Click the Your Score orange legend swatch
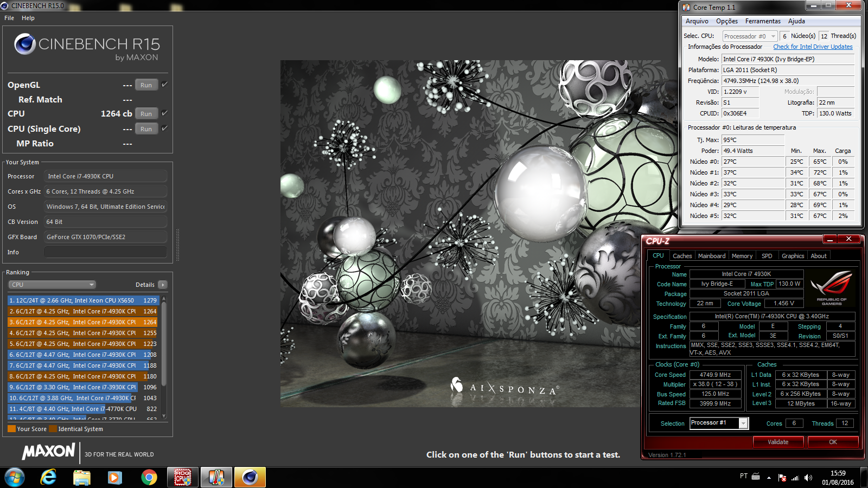868x488 pixels. point(11,429)
